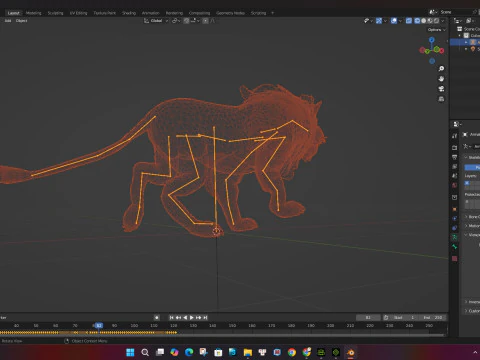Open the Object properties tab
The image size is (480, 360).
click(455, 209)
